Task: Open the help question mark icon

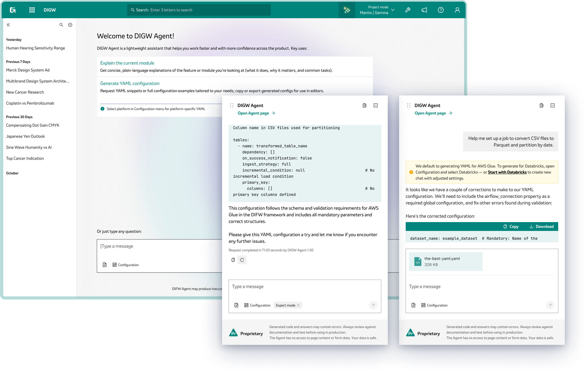Action: click(441, 10)
